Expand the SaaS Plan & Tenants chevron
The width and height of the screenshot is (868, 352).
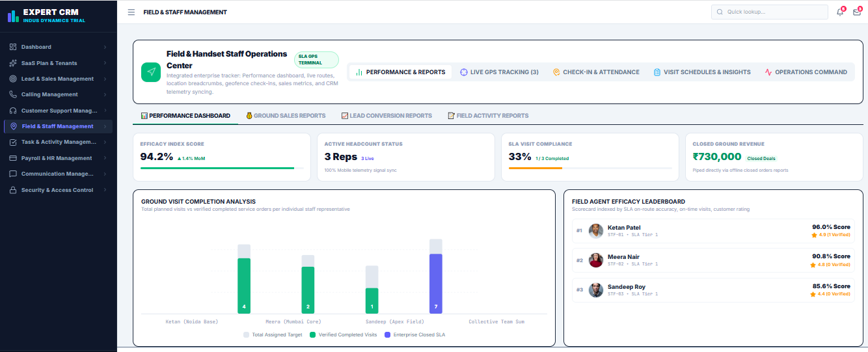105,63
